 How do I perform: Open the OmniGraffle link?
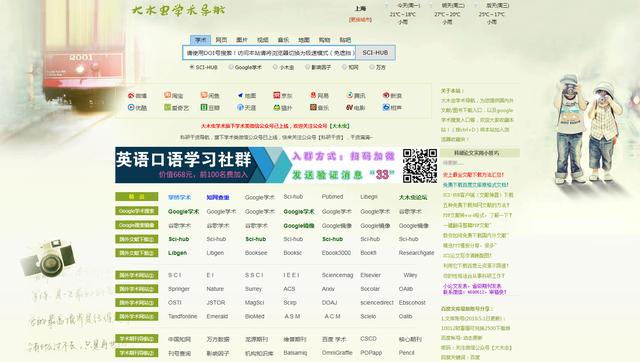pyautogui.click(x=337, y=353)
